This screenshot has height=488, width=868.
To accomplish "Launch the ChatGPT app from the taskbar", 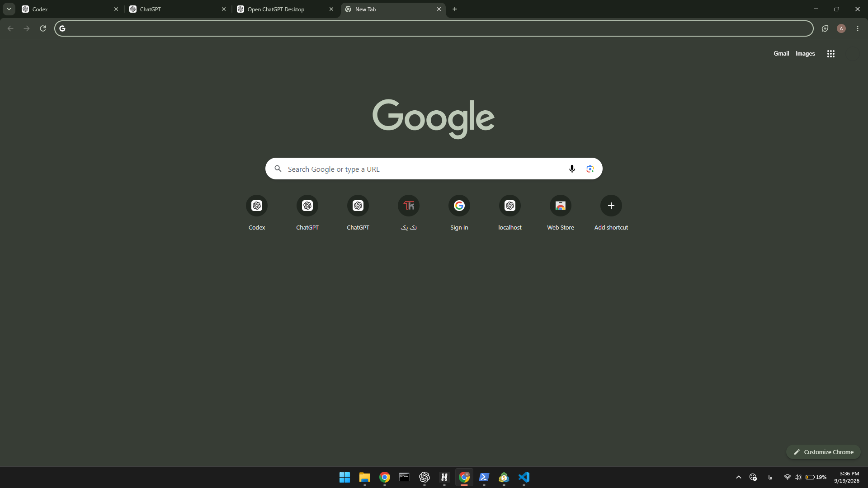I will click(x=425, y=477).
